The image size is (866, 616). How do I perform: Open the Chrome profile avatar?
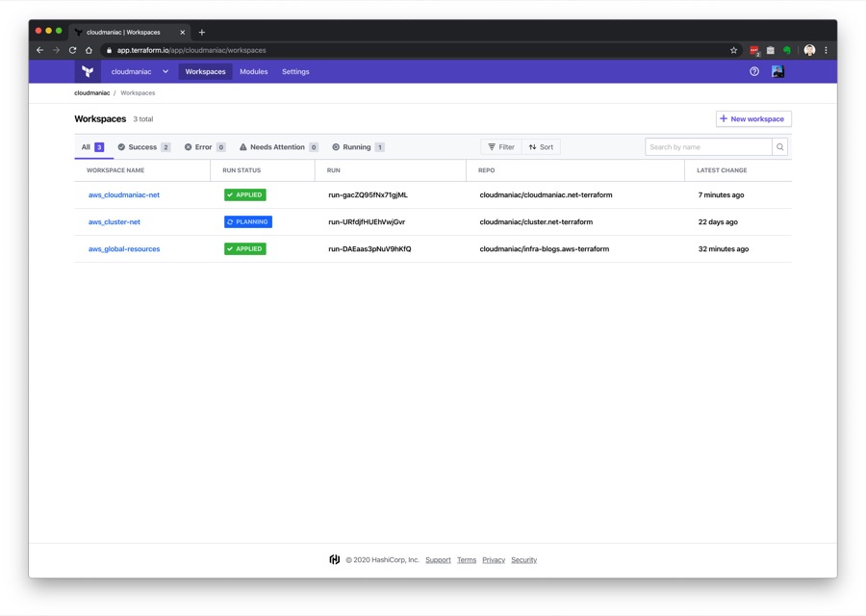809,50
